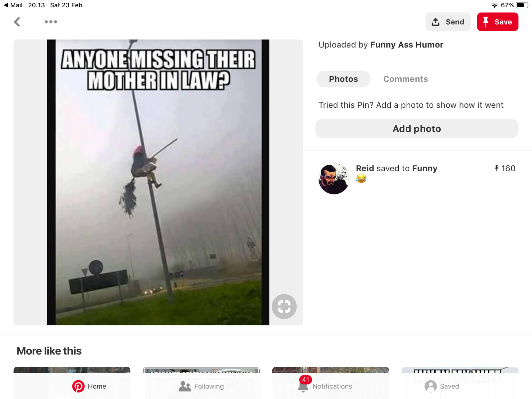Open the Funny Ass Humor uploader profile
The image size is (532, 399).
point(407,45)
